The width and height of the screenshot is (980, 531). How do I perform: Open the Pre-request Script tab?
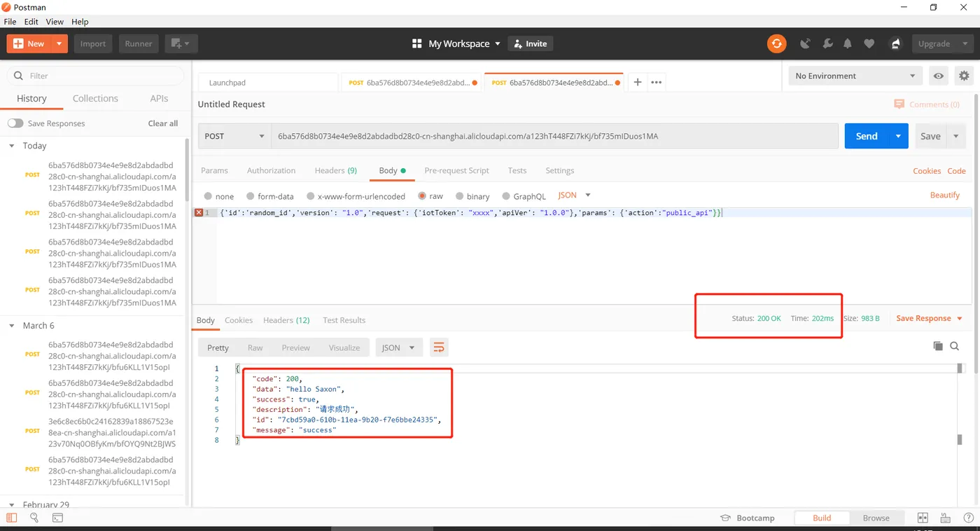(x=456, y=170)
